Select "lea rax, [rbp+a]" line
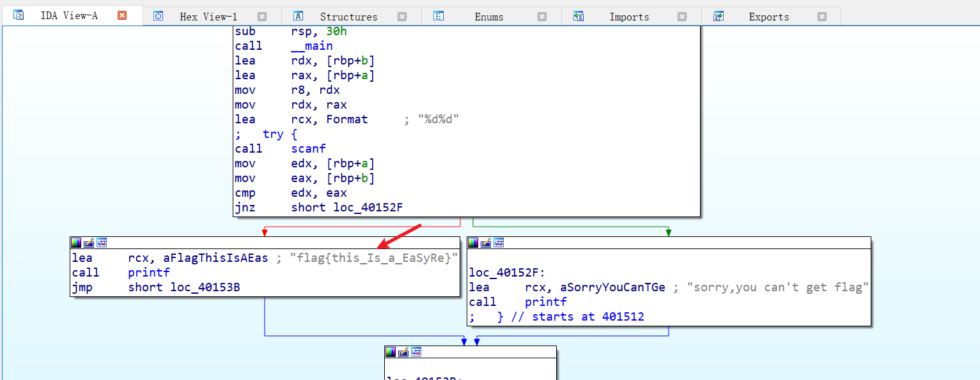This screenshot has width=980, height=380. click(x=305, y=75)
